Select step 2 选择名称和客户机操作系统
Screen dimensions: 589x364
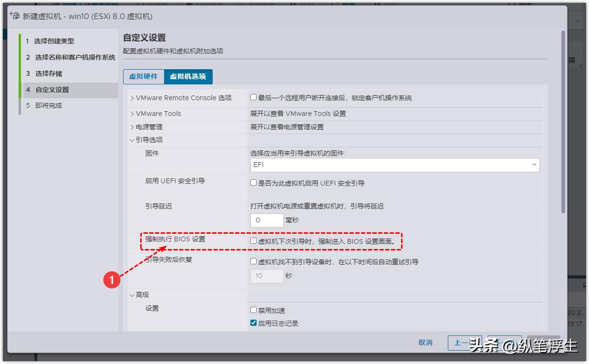click(x=67, y=57)
